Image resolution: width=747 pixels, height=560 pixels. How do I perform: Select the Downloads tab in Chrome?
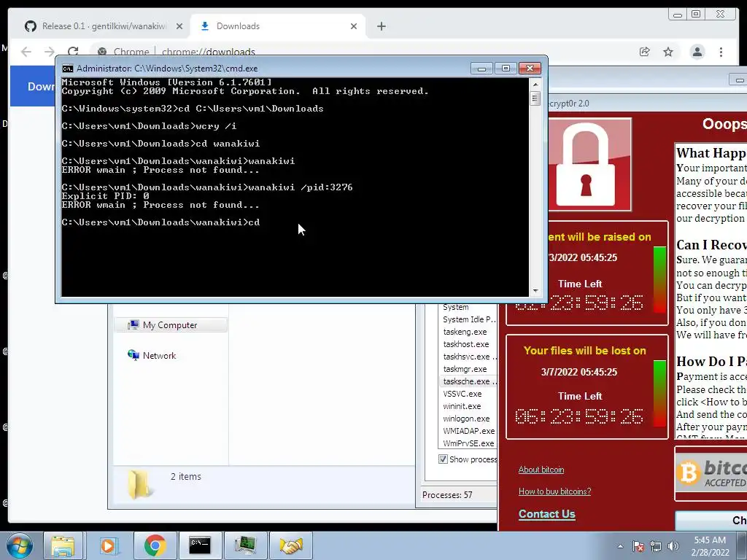tap(278, 26)
